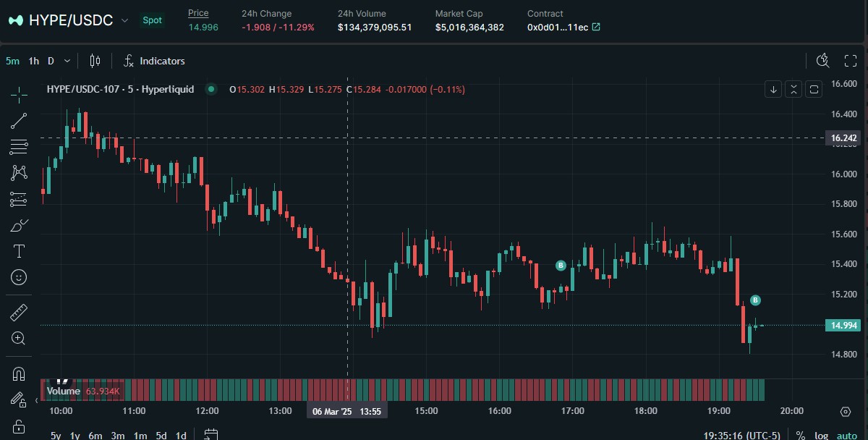Click the quick search lightning icon
This screenshot has width=868, height=440.
[x=822, y=61]
